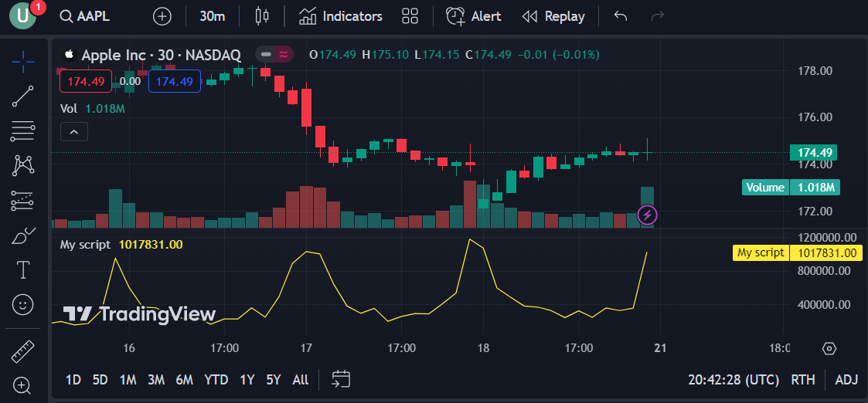Set the range to 1M

pyautogui.click(x=128, y=380)
